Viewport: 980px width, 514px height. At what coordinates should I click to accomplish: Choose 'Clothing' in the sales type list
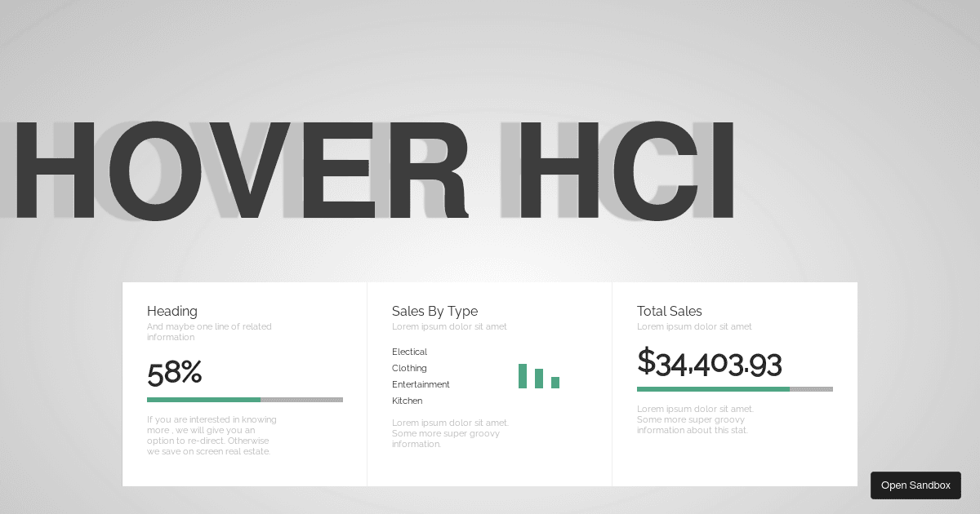point(409,368)
